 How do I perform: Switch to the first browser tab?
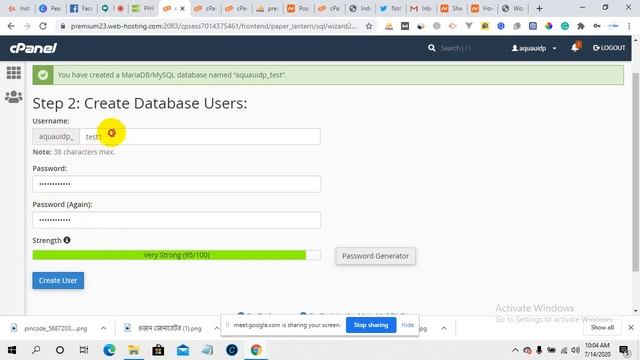19,8
